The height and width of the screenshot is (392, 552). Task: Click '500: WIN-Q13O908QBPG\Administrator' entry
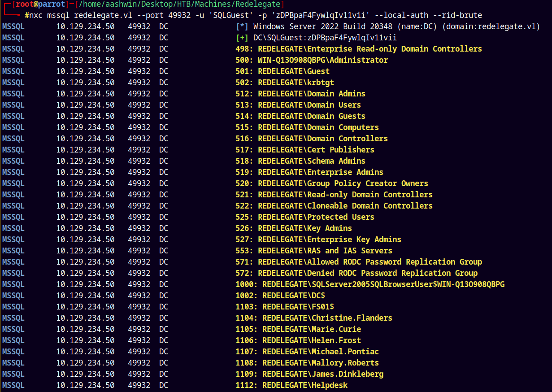[312, 61]
